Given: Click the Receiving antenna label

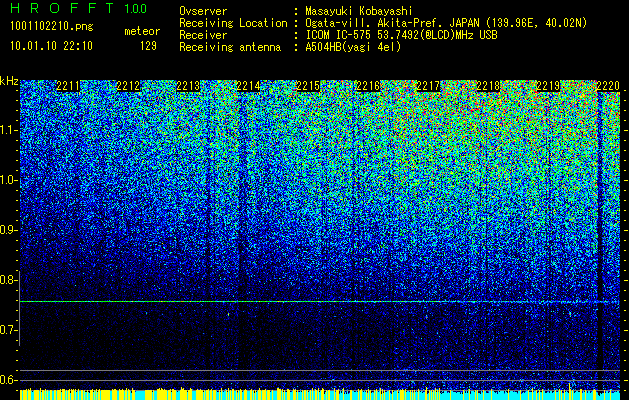Looking at the screenshot, I should (x=230, y=47).
